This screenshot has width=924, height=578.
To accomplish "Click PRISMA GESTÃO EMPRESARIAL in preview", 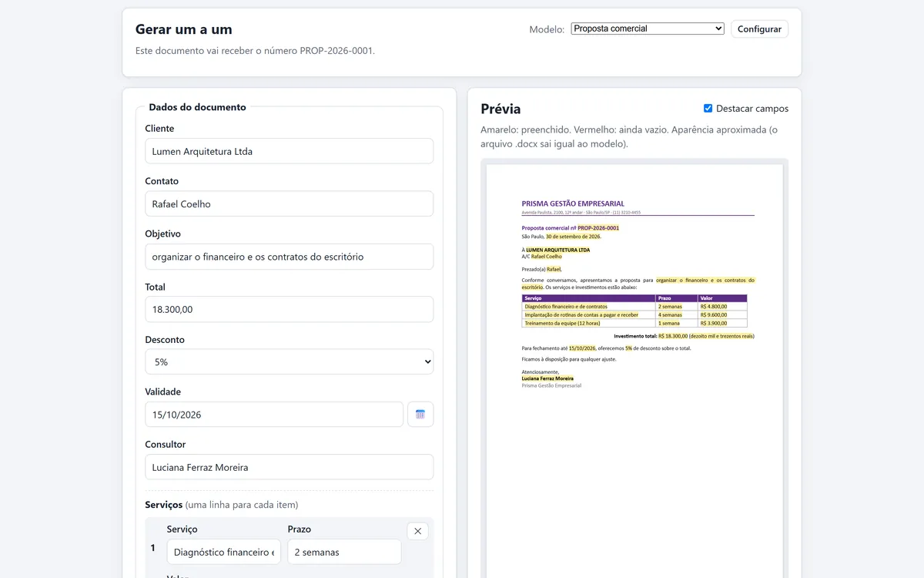I will point(573,203).
